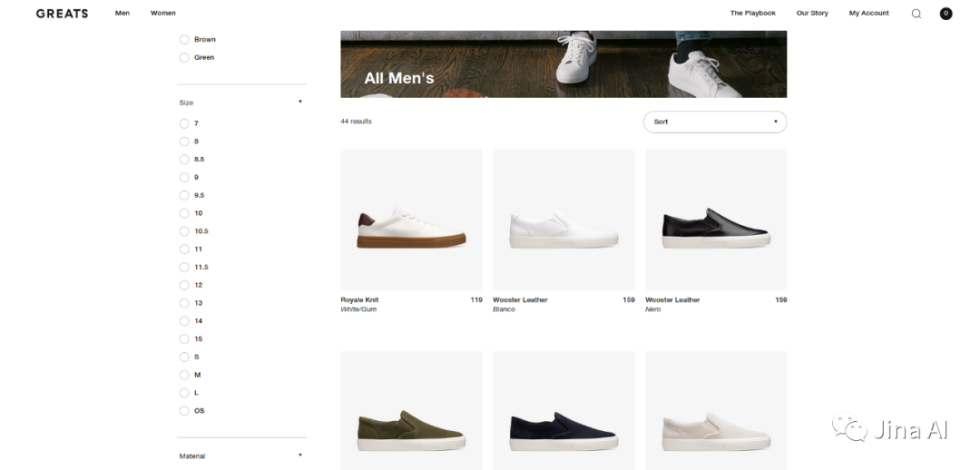This screenshot has width=980, height=470.
Task: Open the search magnifier icon
Action: (916, 14)
